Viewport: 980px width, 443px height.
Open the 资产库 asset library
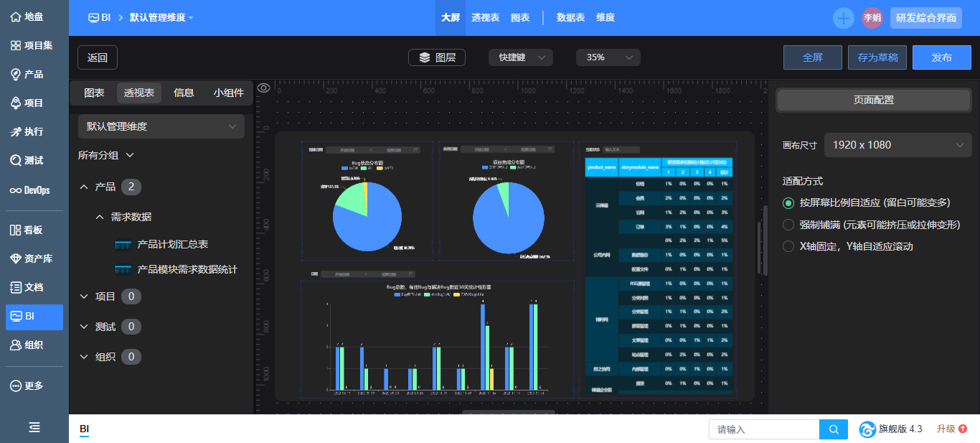point(32,258)
